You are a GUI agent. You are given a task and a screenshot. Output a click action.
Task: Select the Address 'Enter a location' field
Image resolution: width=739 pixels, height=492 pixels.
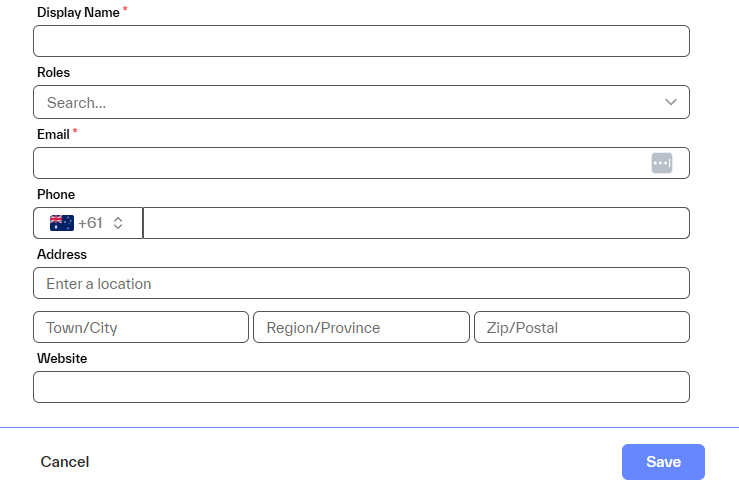(361, 283)
